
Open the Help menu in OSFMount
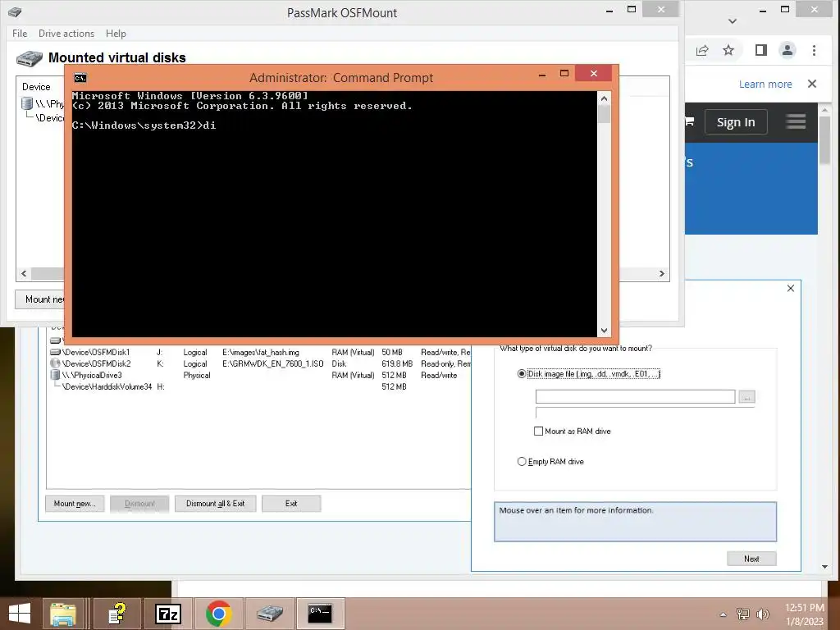pos(116,33)
